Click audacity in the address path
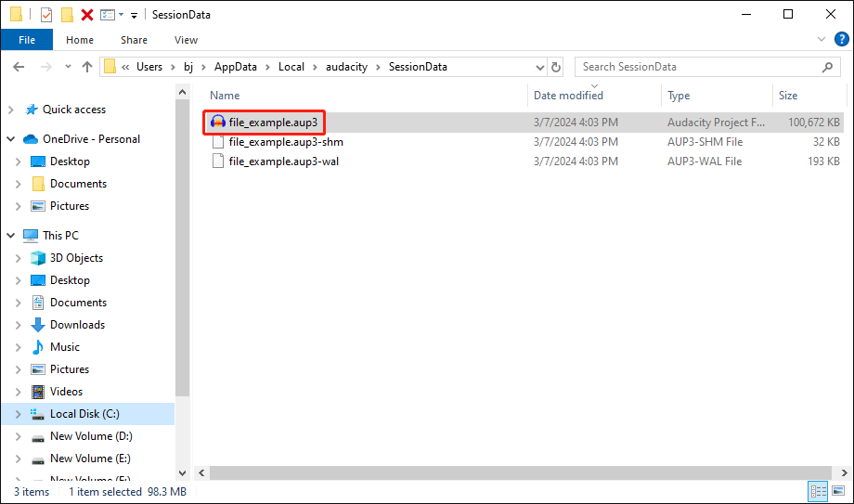 346,67
